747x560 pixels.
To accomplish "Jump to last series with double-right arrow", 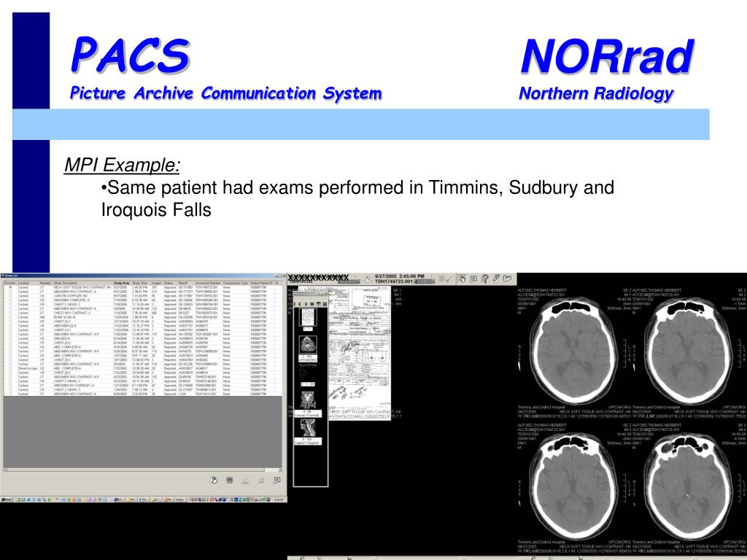I will tap(312, 304).
